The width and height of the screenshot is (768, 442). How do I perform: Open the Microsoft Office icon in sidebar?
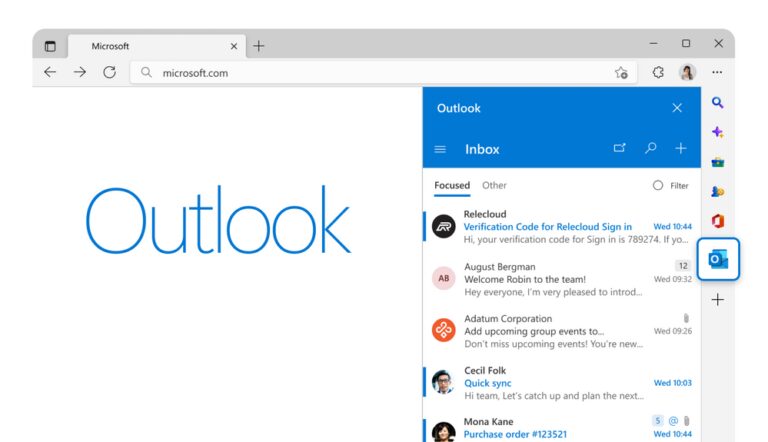pyautogui.click(x=717, y=221)
